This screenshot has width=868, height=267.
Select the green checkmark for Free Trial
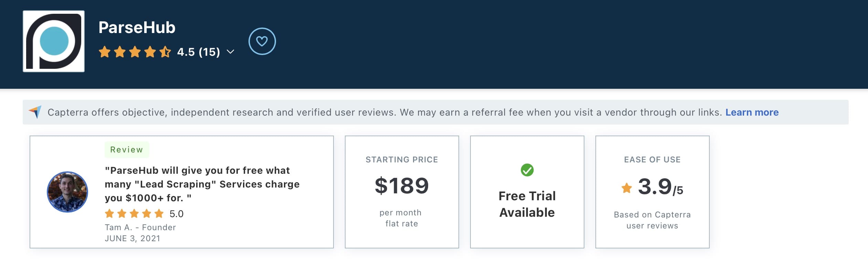pos(527,169)
